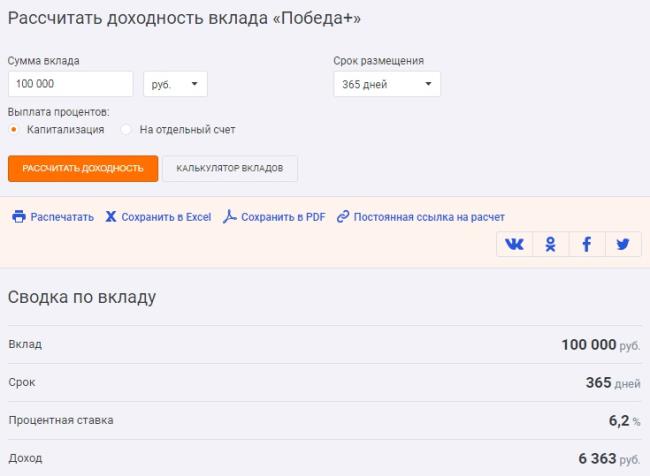650x476 pixels.
Task: Click the chain link icon
Action: (343, 216)
